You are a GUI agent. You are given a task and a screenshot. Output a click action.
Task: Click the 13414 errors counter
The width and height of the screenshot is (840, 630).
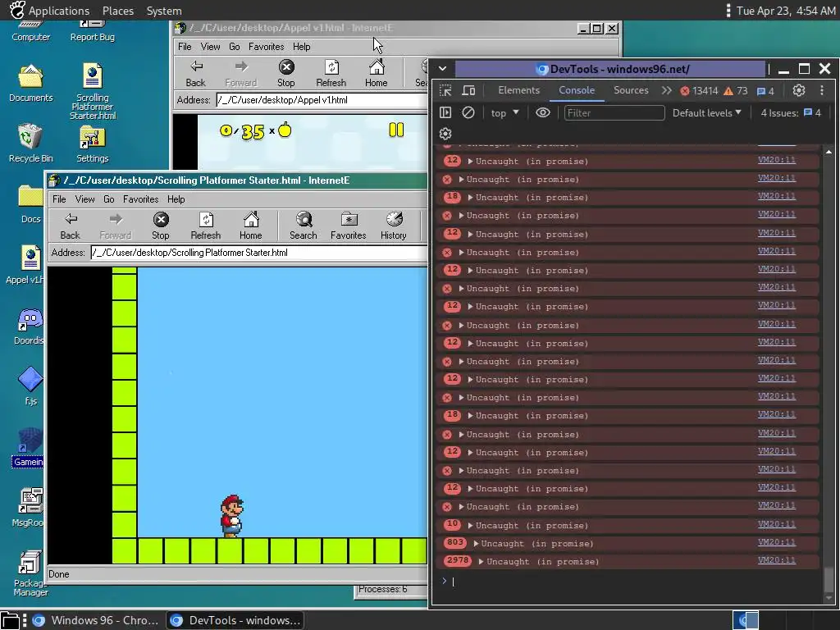699,91
